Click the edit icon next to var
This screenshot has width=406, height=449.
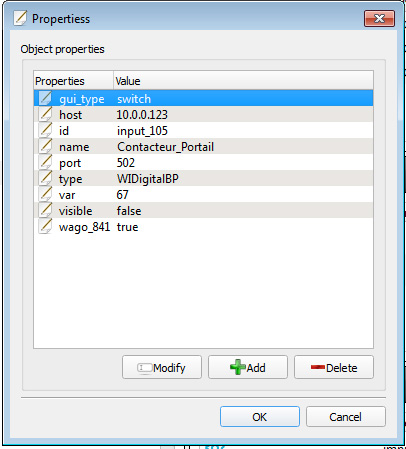point(45,194)
